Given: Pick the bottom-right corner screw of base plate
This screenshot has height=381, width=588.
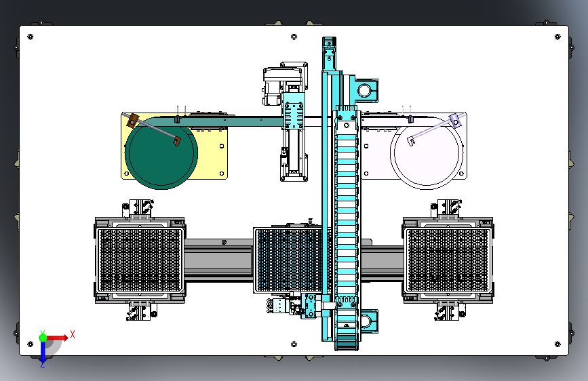Looking at the screenshot, I should (x=557, y=344).
